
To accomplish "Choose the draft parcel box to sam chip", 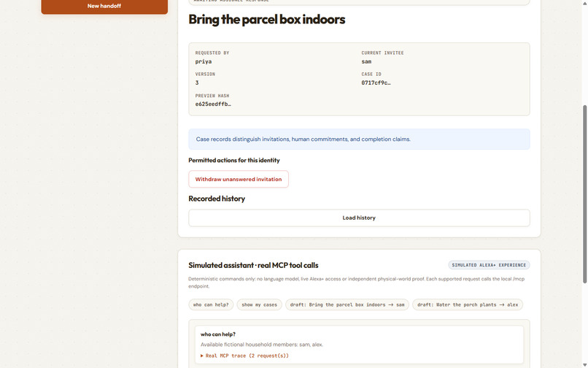I will coord(347,304).
